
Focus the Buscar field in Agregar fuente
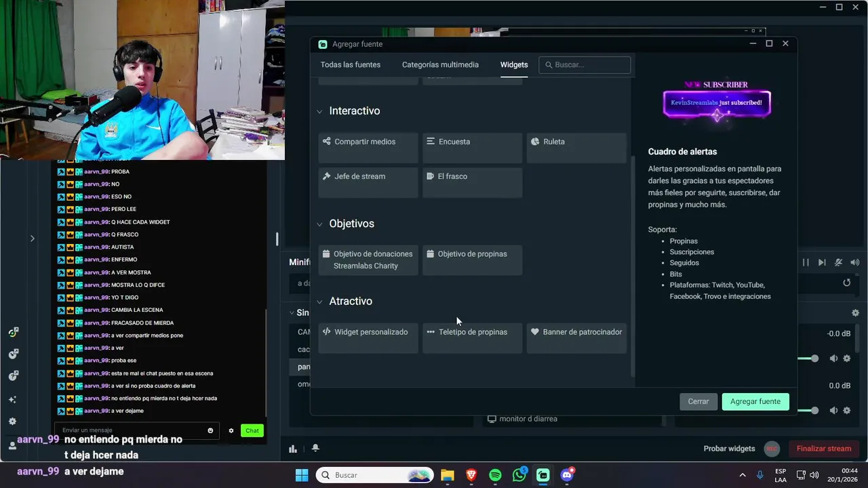tap(585, 65)
